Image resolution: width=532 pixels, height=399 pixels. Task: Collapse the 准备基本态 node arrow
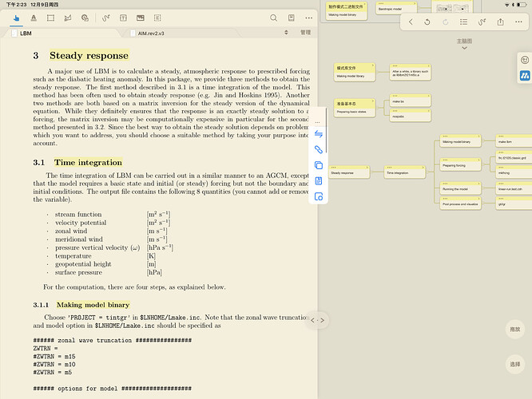tap(372, 101)
